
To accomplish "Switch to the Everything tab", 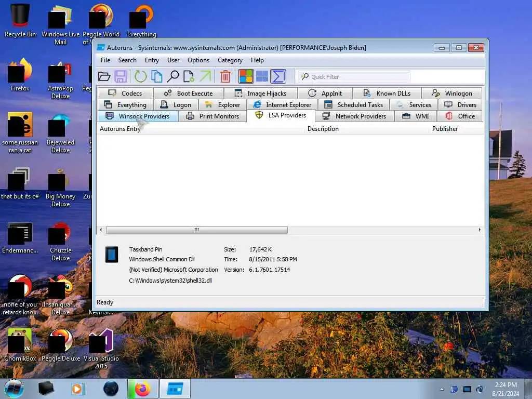I will (x=125, y=105).
